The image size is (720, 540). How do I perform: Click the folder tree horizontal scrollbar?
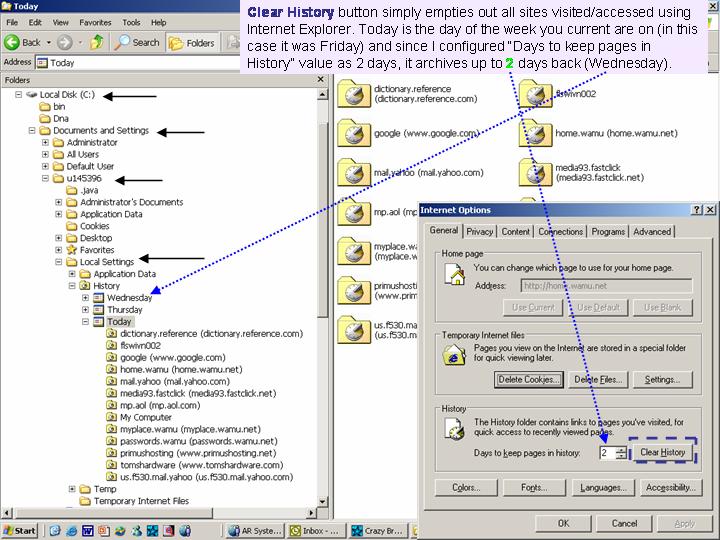(159, 512)
